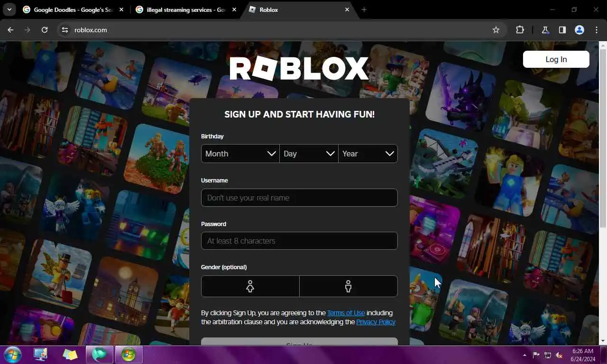This screenshot has height=364, width=607.
Task: Open the taskbar computer monitor icon
Action: [41, 355]
